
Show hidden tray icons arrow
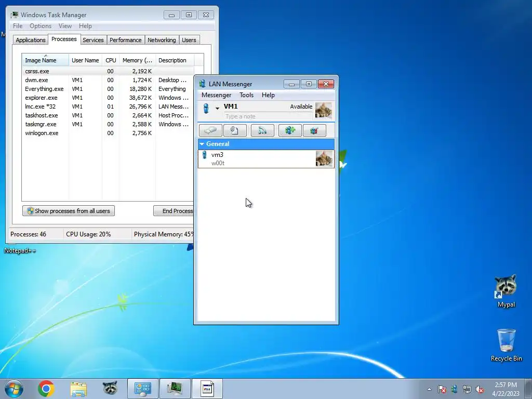tap(429, 389)
